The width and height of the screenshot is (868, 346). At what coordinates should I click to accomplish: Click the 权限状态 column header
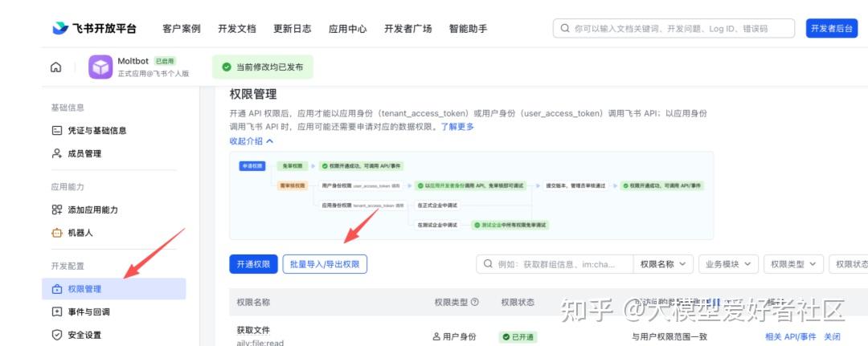tap(518, 303)
